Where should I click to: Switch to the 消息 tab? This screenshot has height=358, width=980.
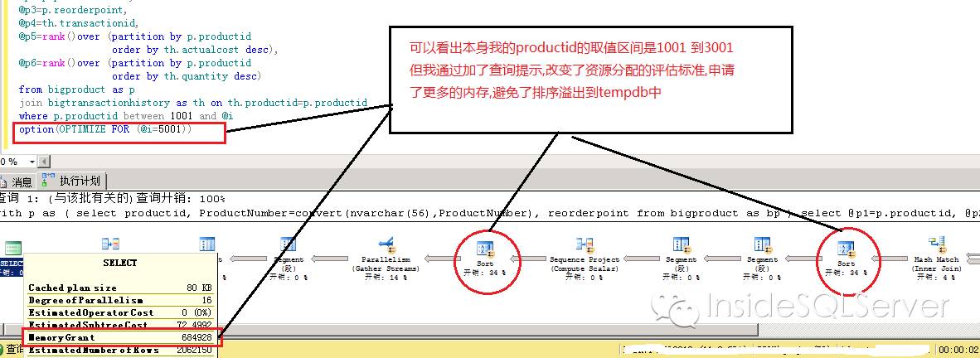click(17, 181)
